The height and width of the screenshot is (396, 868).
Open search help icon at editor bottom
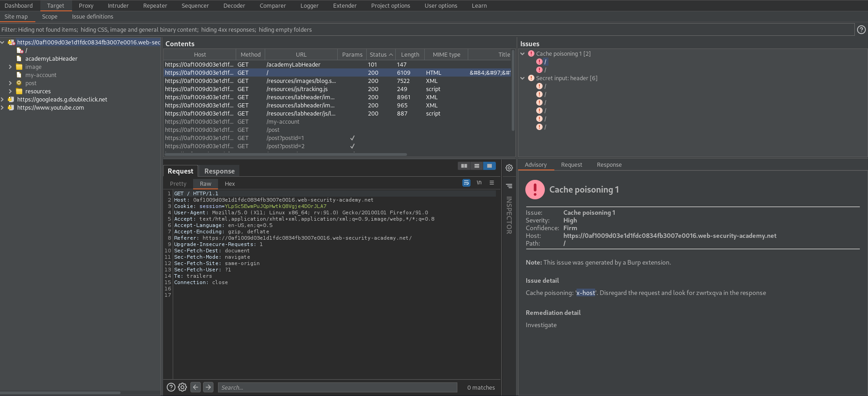tap(171, 387)
